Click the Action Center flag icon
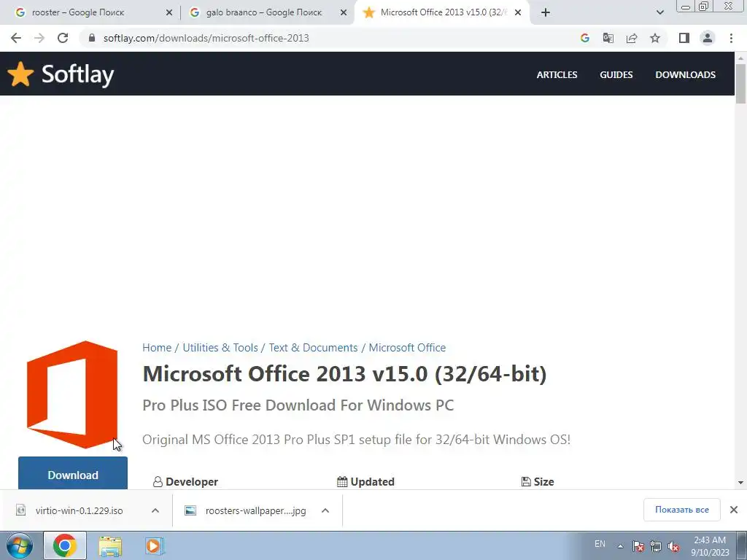Image resolution: width=747 pixels, height=560 pixels. click(638, 546)
